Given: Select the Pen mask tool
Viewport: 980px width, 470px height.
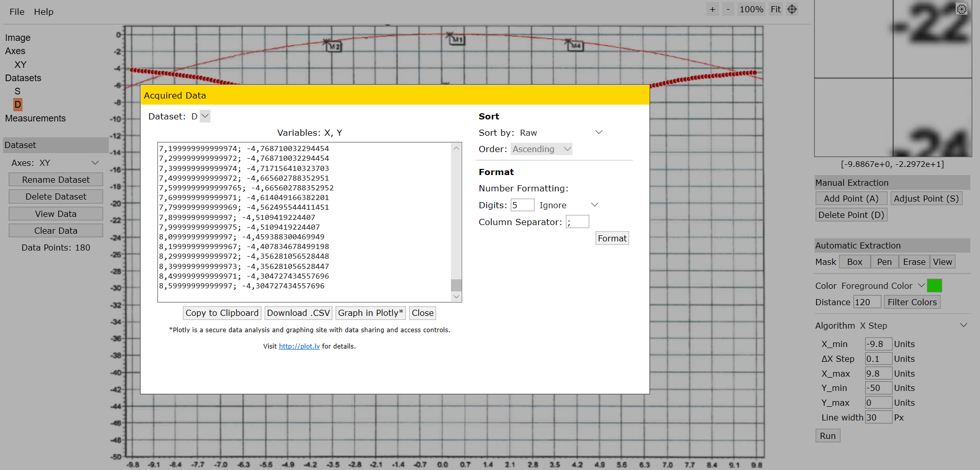Looking at the screenshot, I should pos(885,261).
